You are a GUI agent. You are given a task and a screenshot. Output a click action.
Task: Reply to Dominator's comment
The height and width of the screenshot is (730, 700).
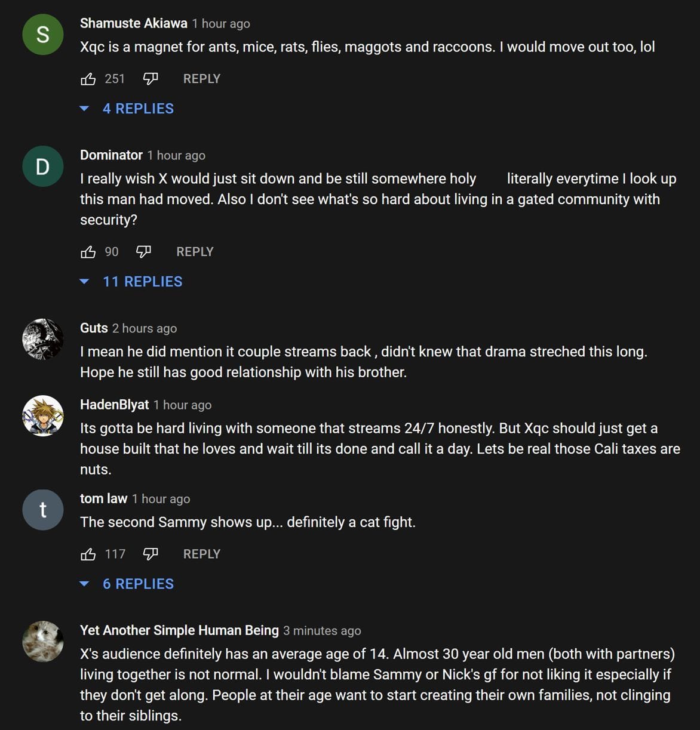click(195, 252)
